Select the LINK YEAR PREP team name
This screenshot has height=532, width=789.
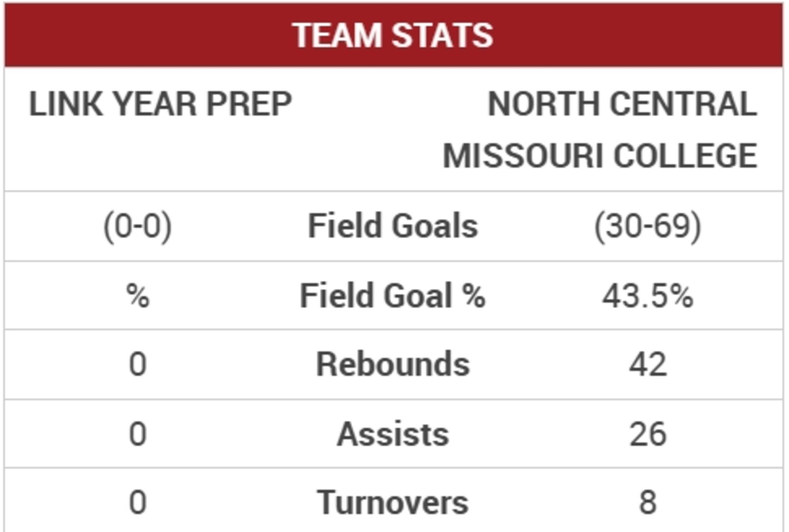161,104
